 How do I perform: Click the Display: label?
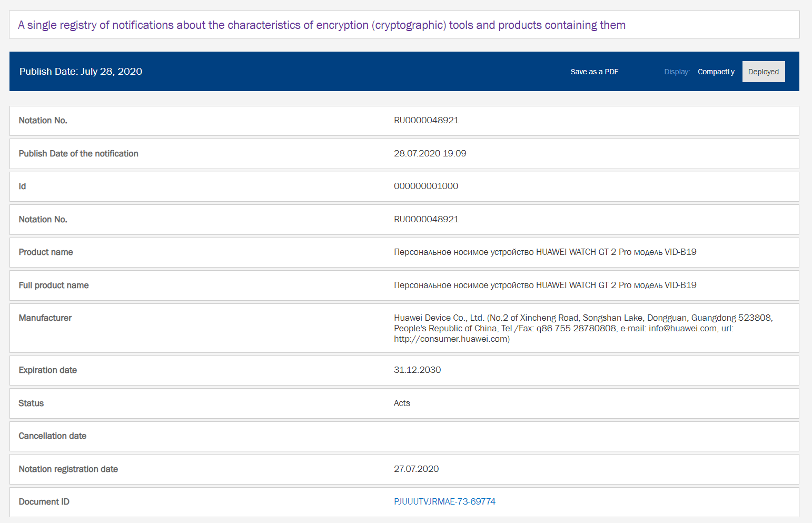coord(677,72)
